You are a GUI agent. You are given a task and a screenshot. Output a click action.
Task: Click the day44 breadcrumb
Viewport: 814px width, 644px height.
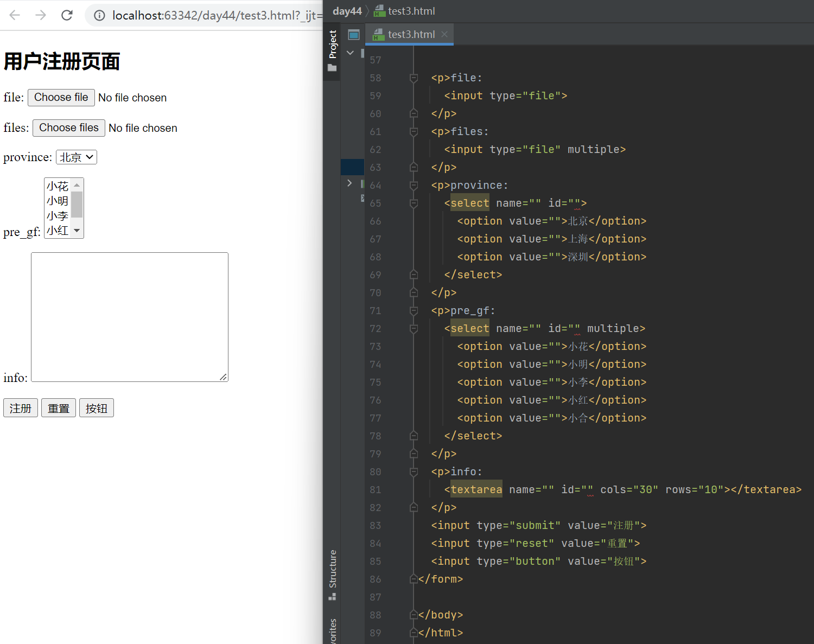click(347, 11)
